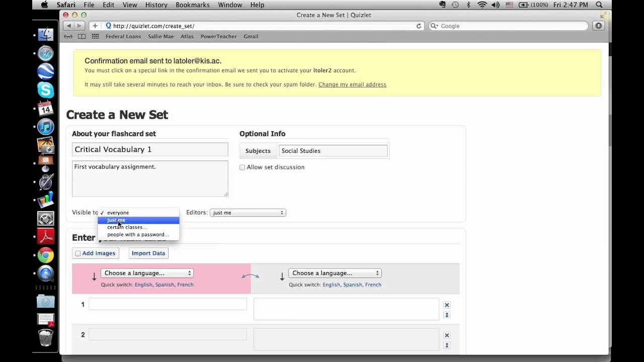This screenshot has height=362, width=644.
Task: Open QuickTime Player from the dock
Action: 45,274
